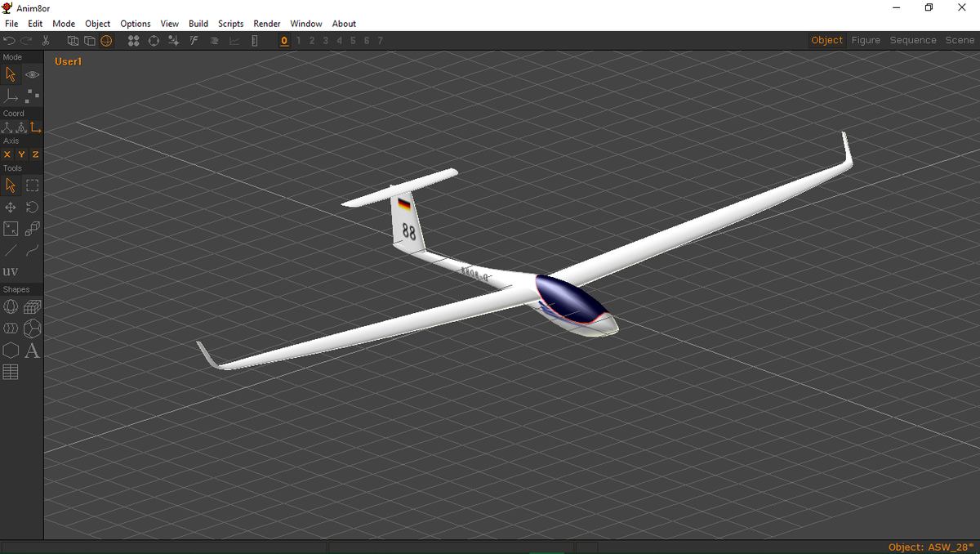Screen dimensions: 980x554
Task: Open the Object menu
Action: (x=98, y=24)
